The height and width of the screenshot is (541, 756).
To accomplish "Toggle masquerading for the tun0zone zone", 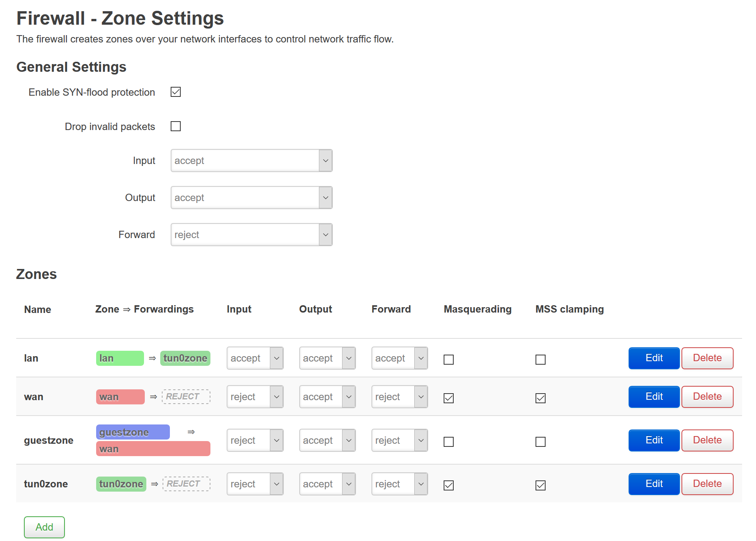I will pos(449,485).
